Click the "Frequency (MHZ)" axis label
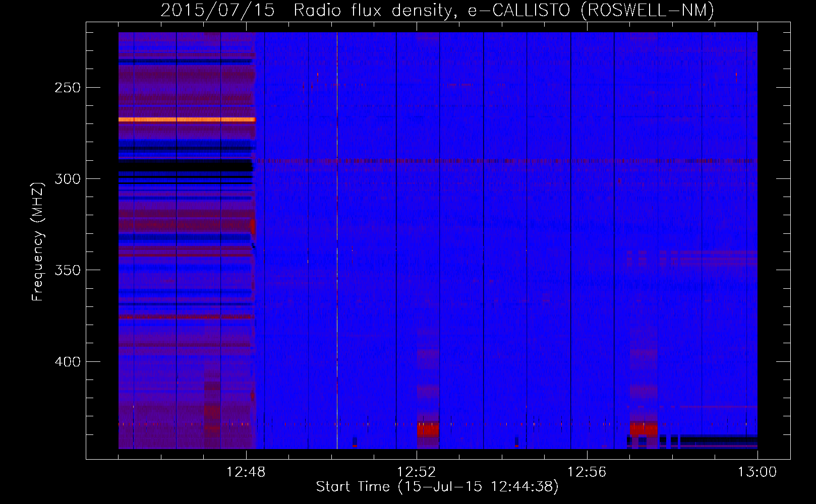 point(38,241)
